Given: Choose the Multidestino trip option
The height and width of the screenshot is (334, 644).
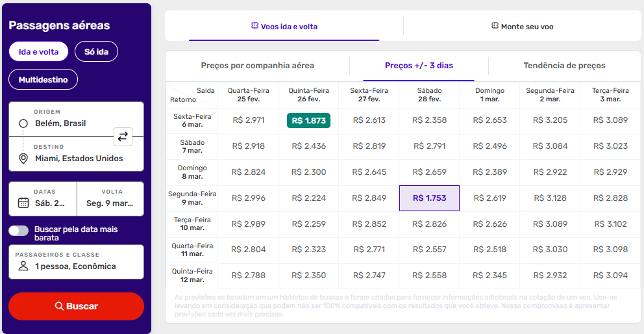Looking at the screenshot, I should point(43,79).
